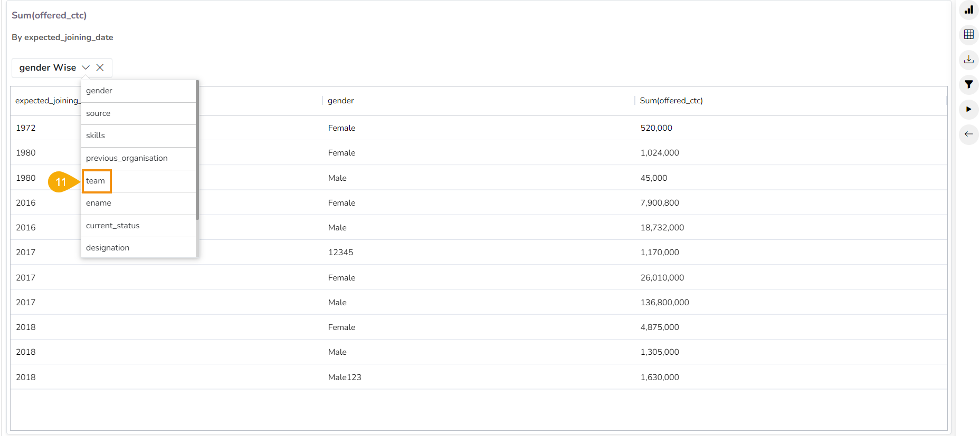Open the filter funnel icon
980x436 pixels.
968,84
